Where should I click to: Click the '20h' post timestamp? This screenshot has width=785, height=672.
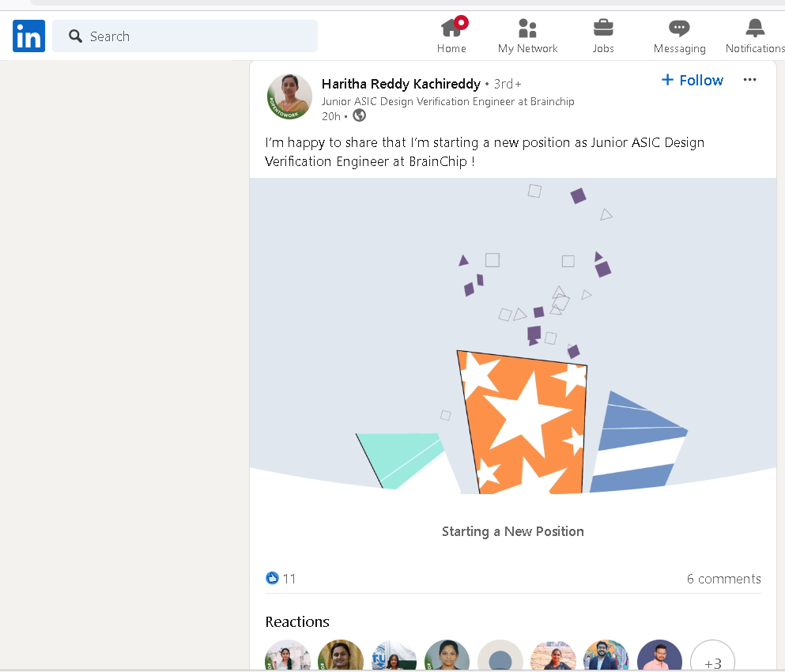pyautogui.click(x=331, y=116)
